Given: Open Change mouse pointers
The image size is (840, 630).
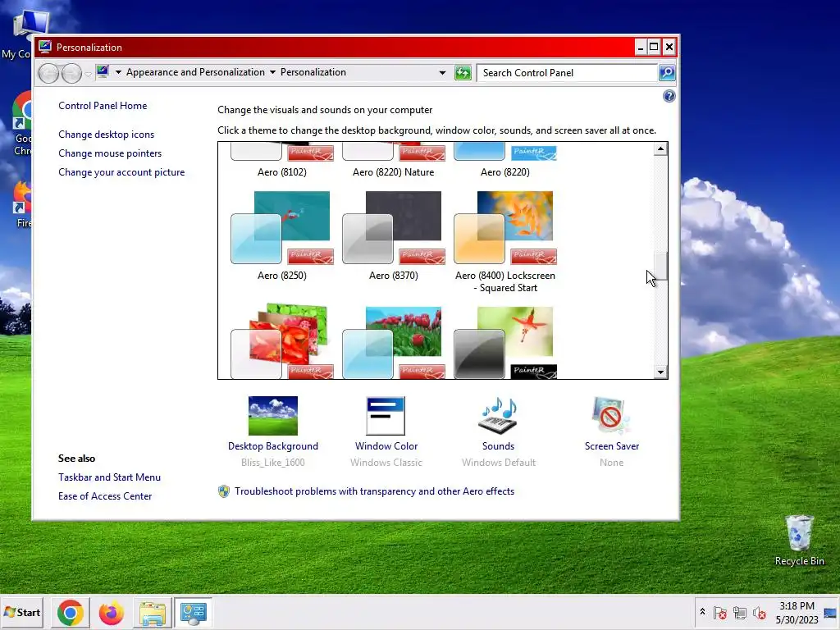Looking at the screenshot, I should click(x=110, y=153).
